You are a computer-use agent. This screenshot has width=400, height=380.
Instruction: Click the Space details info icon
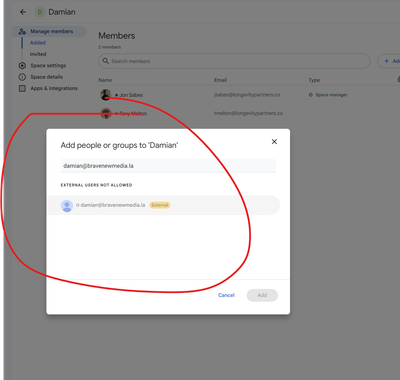pos(22,77)
